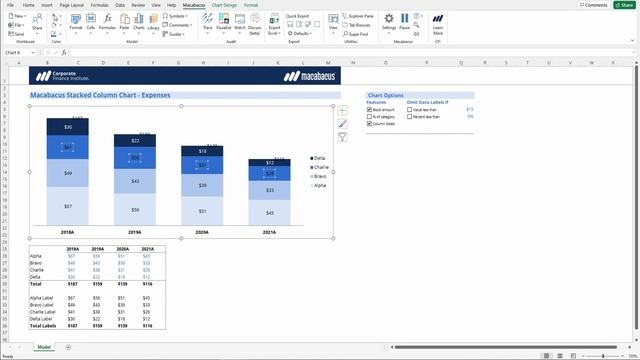Click the Alpha segment of 2018A column
This screenshot has width=640, height=360.
[67, 206]
